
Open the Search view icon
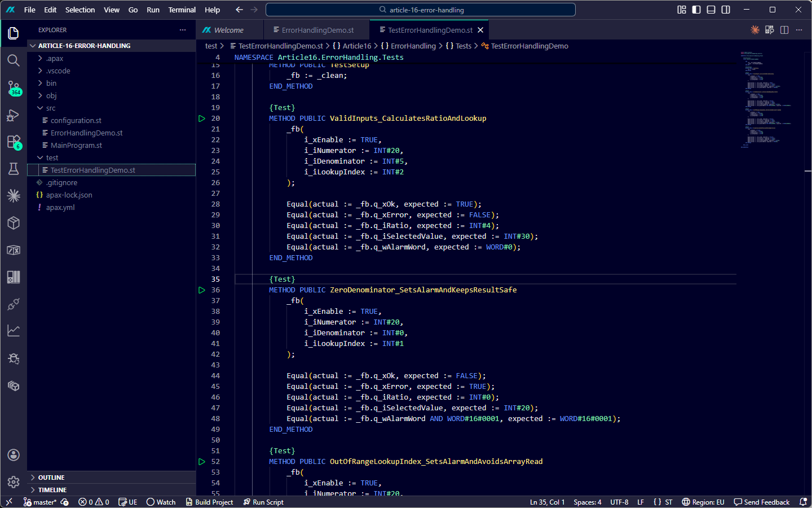tap(14, 60)
